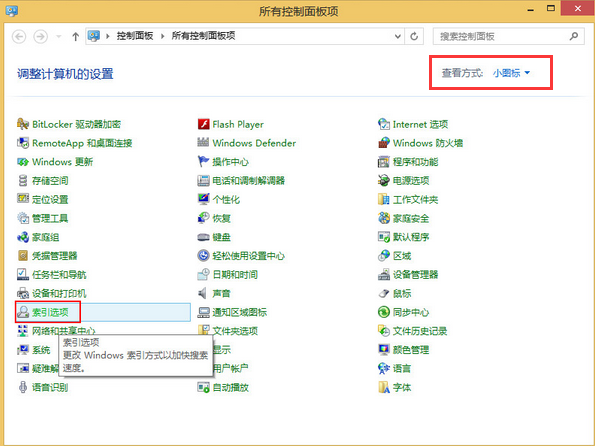Open the 程序和功能 icon

coord(384,162)
